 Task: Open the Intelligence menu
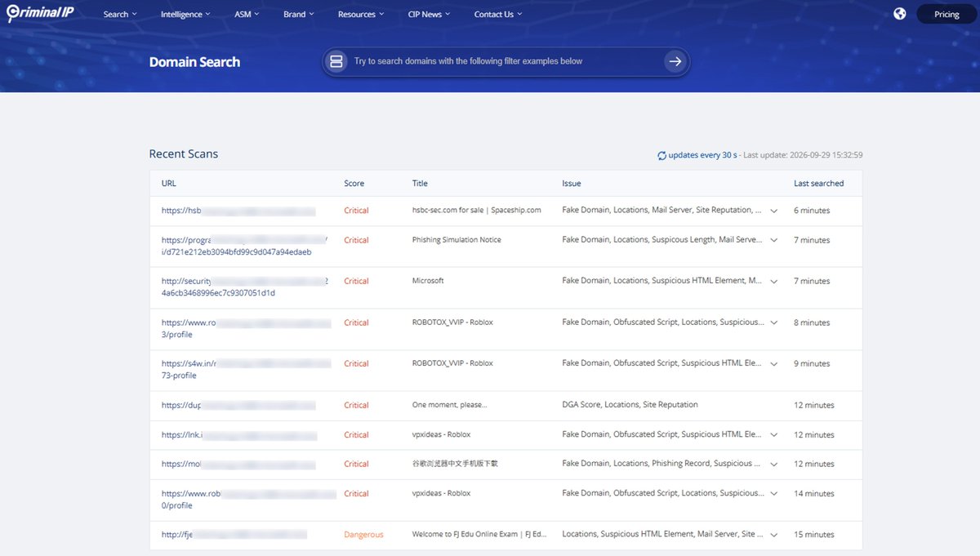coord(185,14)
